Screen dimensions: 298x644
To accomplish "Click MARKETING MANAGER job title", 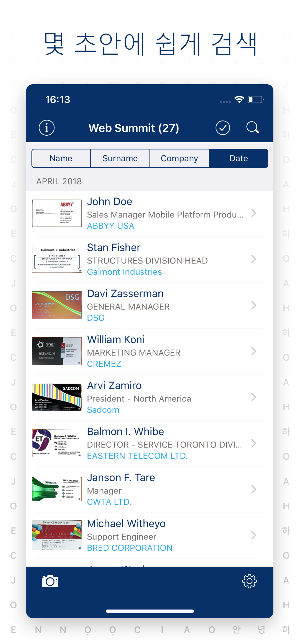I will pos(133,352).
